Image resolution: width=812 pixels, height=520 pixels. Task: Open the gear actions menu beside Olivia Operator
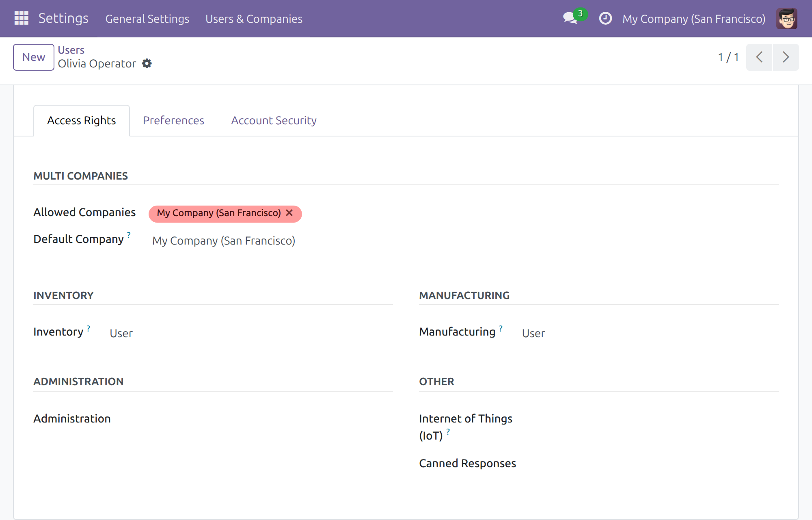tap(147, 64)
